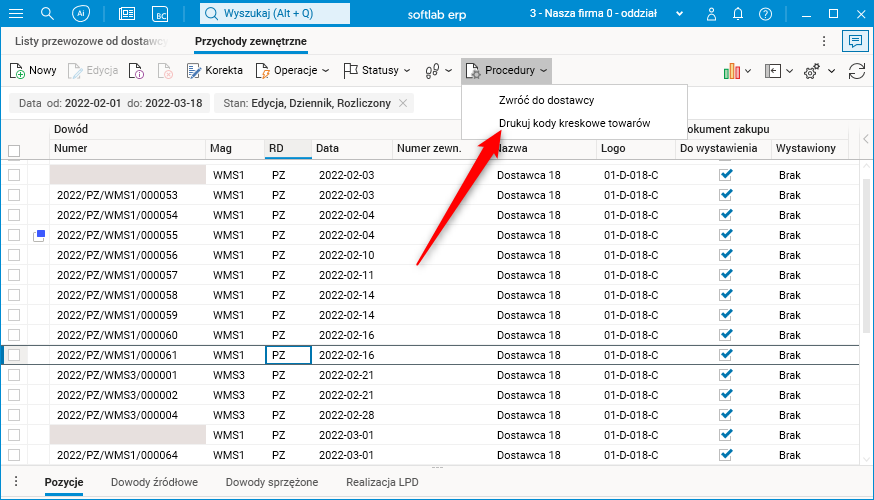The width and height of the screenshot is (874, 500).
Task: Toggle Do wystawienia checkbox on row 000060
Action: click(x=725, y=335)
